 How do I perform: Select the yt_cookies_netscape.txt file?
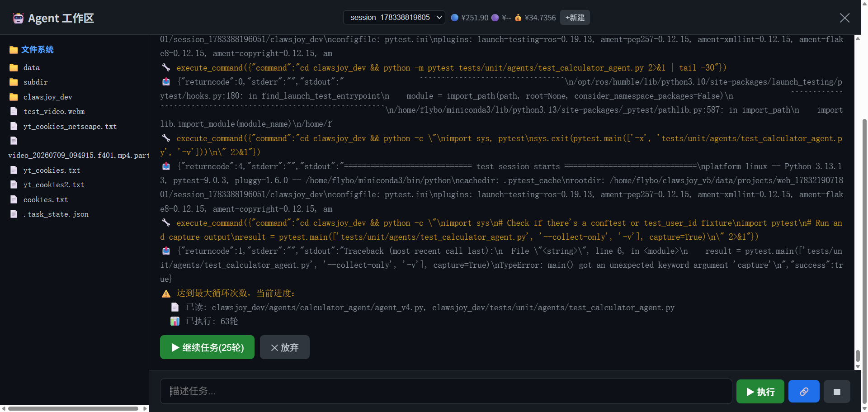point(70,127)
